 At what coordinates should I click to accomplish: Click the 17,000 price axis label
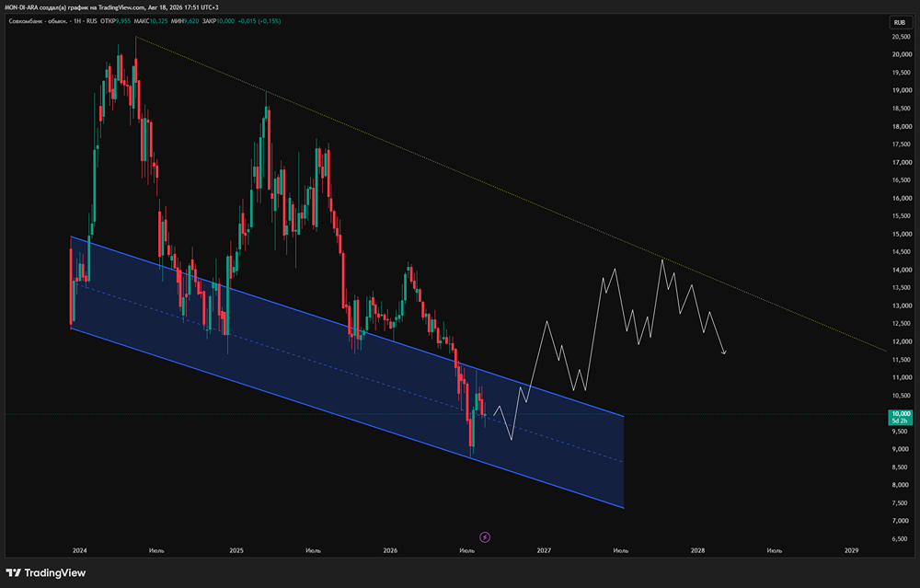[x=902, y=162]
